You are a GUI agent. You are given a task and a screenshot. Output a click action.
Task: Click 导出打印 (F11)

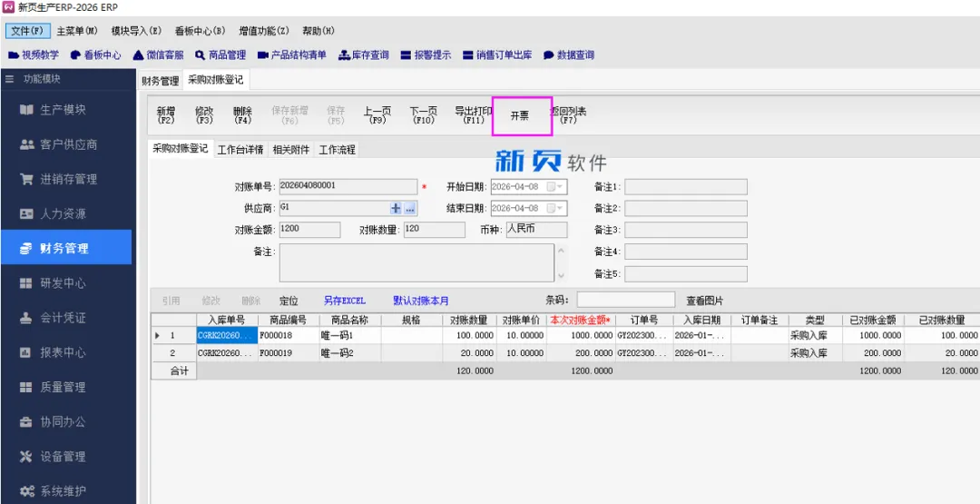pos(473,115)
